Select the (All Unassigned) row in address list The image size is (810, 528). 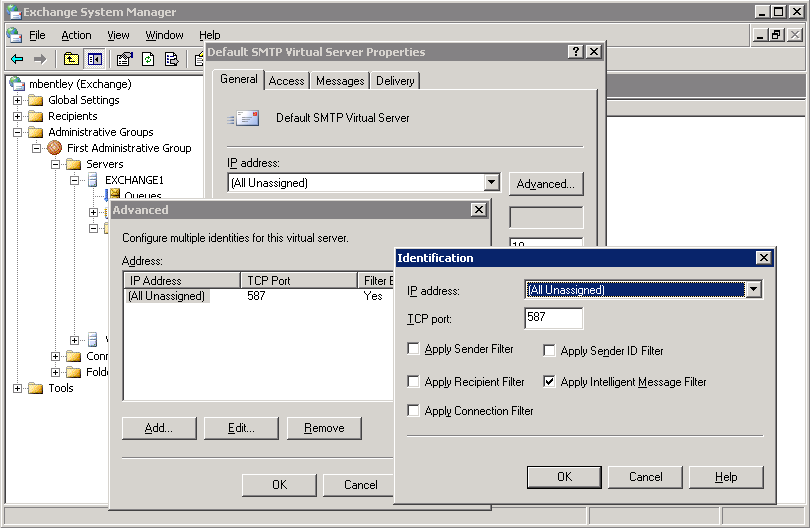[258, 296]
